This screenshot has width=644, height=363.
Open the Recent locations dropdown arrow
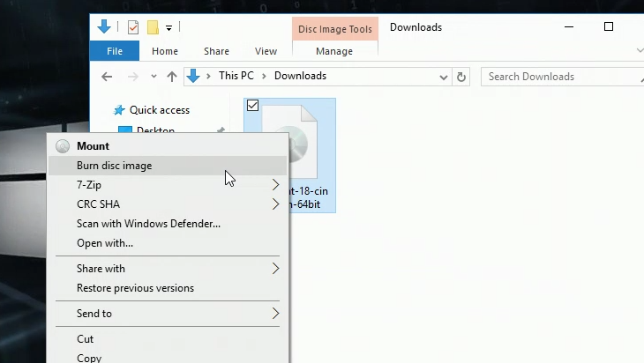(x=154, y=77)
